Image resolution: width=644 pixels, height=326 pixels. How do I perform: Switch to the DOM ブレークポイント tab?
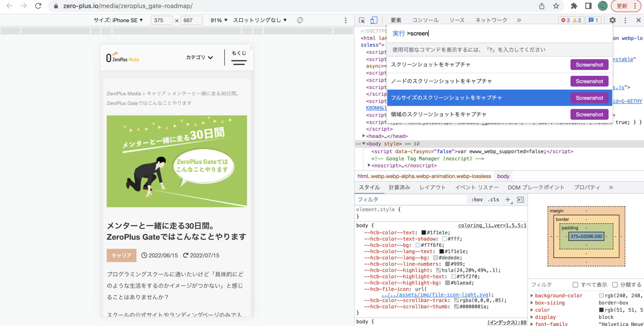pos(536,187)
